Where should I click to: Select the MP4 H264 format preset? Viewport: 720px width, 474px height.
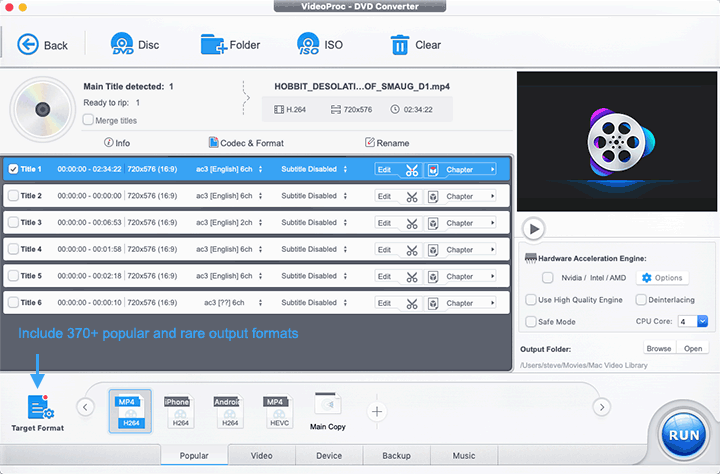coord(130,411)
